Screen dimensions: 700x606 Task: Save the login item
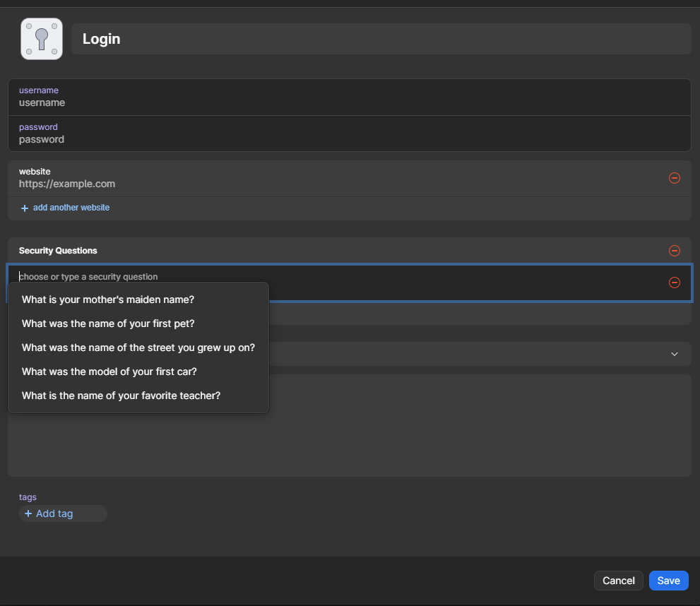(668, 581)
